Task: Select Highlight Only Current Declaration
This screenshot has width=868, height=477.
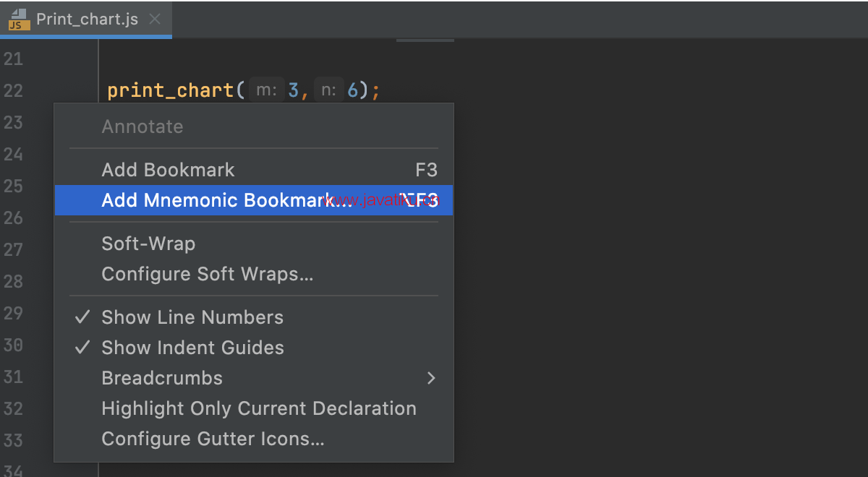Action: coord(254,408)
